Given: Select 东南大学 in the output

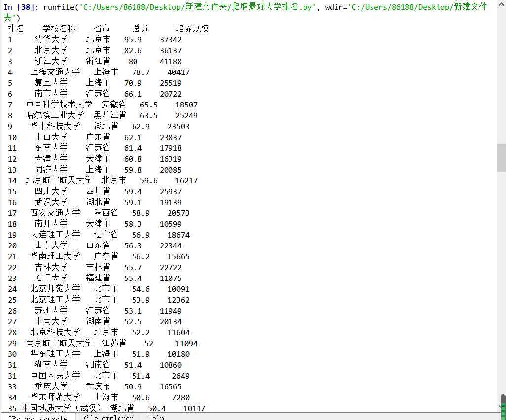Looking at the screenshot, I should coord(51,148).
